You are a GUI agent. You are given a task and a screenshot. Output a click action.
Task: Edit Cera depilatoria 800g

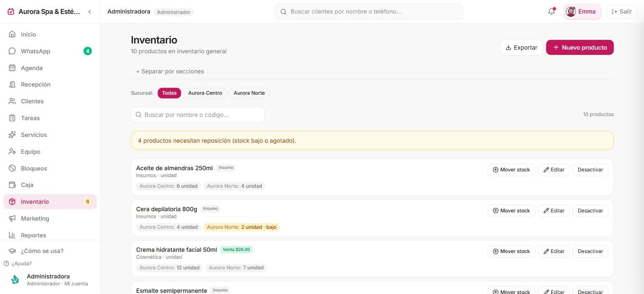(554, 211)
